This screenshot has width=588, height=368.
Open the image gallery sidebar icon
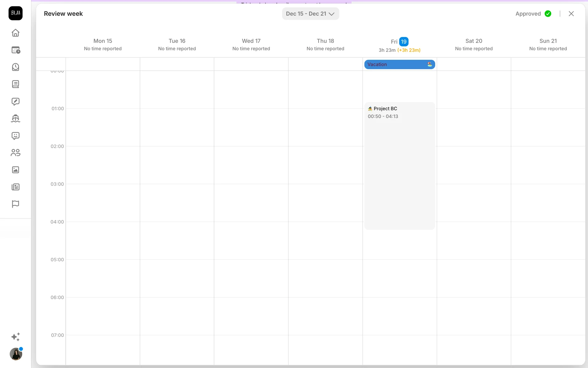pos(16,170)
